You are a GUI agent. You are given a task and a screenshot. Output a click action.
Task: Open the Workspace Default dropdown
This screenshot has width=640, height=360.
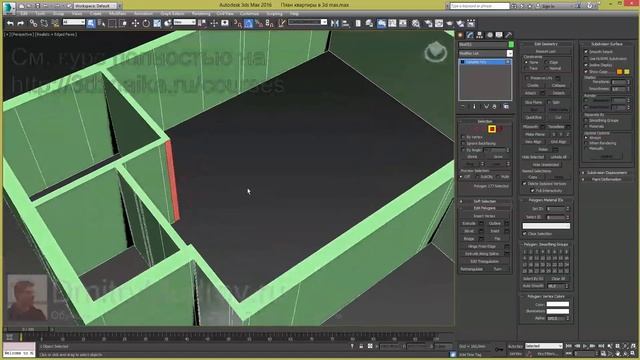pos(96,6)
